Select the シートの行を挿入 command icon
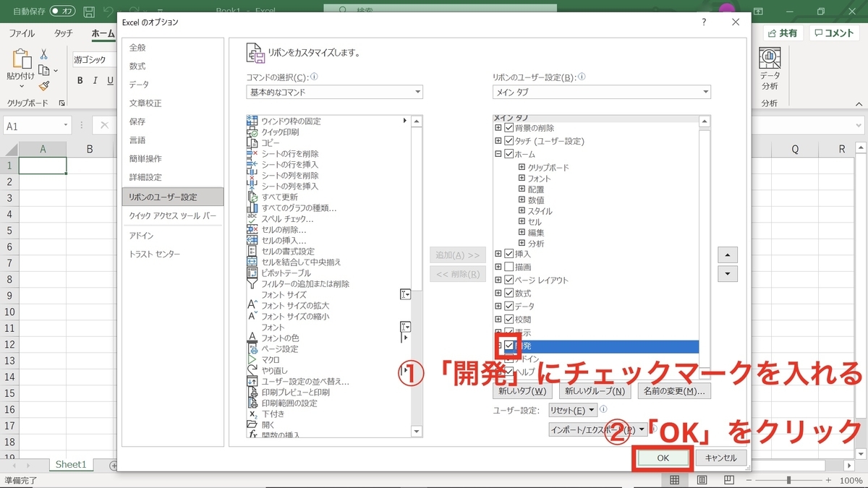The image size is (868, 488). click(252, 165)
